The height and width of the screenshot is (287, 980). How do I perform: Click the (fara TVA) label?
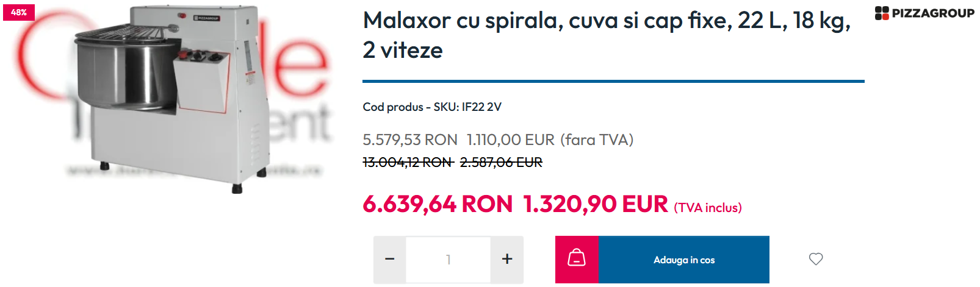point(597,140)
